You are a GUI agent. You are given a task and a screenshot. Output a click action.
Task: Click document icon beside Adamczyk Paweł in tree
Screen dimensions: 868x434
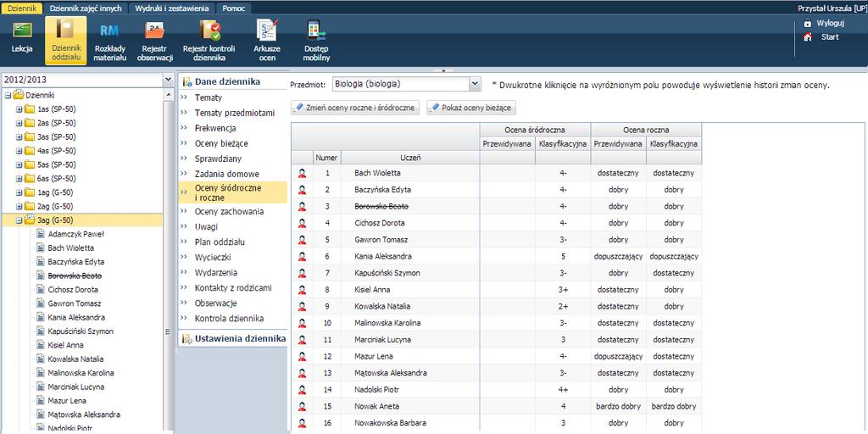click(41, 234)
